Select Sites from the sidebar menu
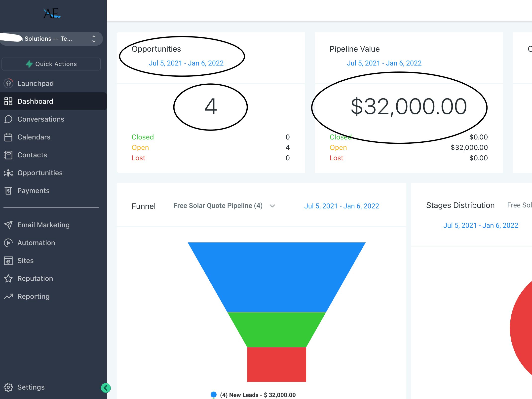This screenshot has width=532, height=399. pyautogui.click(x=25, y=261)
